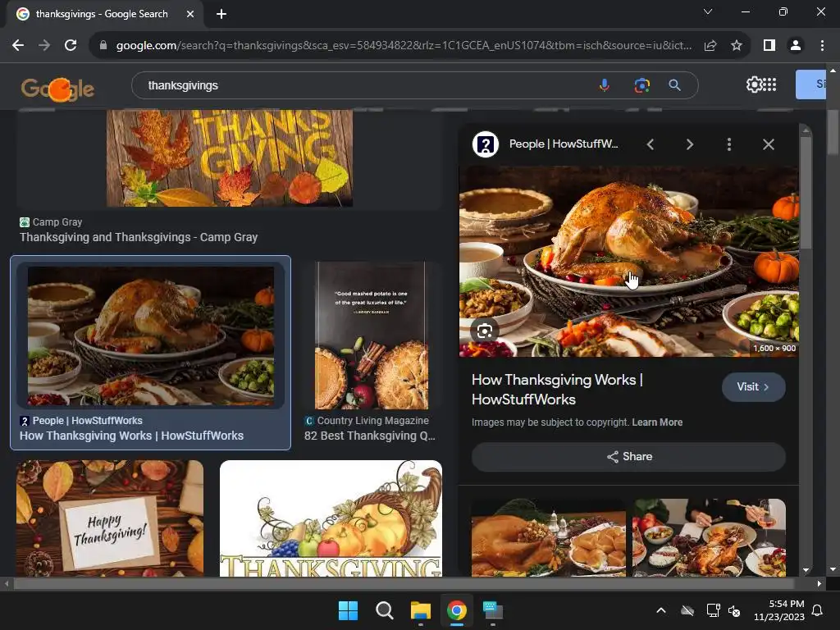Click the browser forward arrow
Image resolution: width=840 pixels, height=630 pixels.
(x=44, y=46)
